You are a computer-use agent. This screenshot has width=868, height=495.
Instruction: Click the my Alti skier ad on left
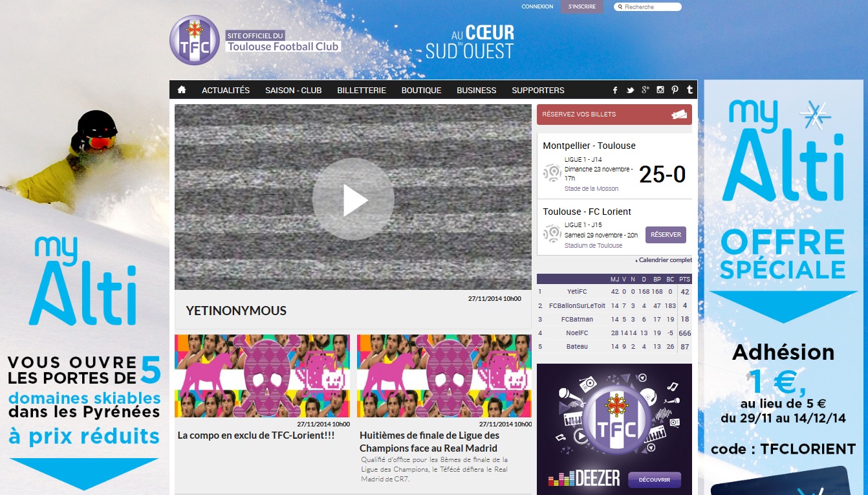tap(84, 285)
